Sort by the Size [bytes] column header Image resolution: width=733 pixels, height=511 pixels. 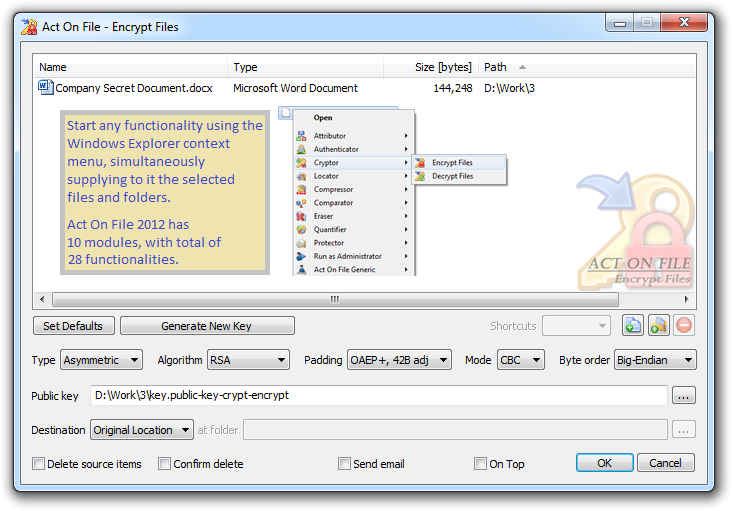431,67
